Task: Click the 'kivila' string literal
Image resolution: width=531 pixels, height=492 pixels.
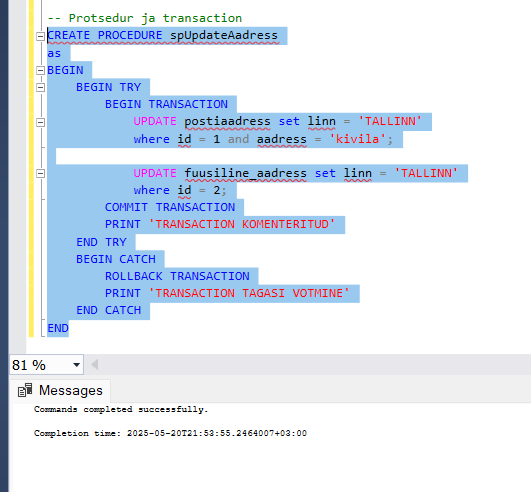Action: coord(358,139)
